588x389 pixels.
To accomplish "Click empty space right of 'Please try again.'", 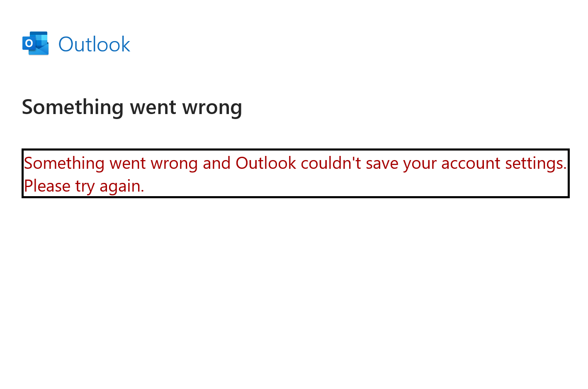I will (352, 186).
